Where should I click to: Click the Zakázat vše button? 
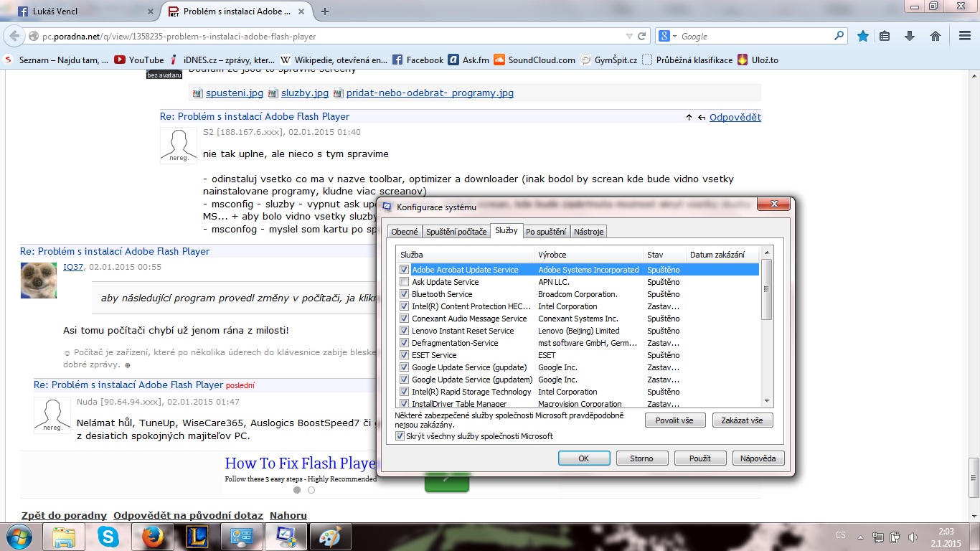[743, 420]
